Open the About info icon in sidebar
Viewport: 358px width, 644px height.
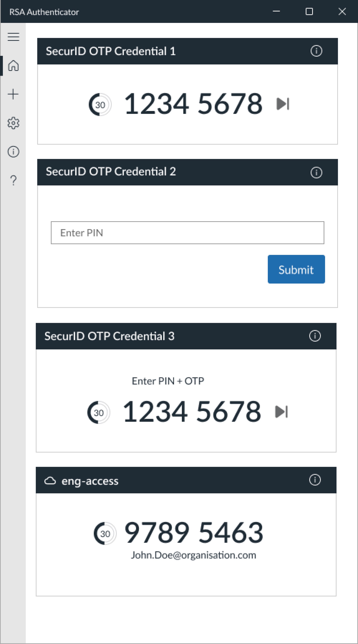pyautogui.click(x=13, y=151)
